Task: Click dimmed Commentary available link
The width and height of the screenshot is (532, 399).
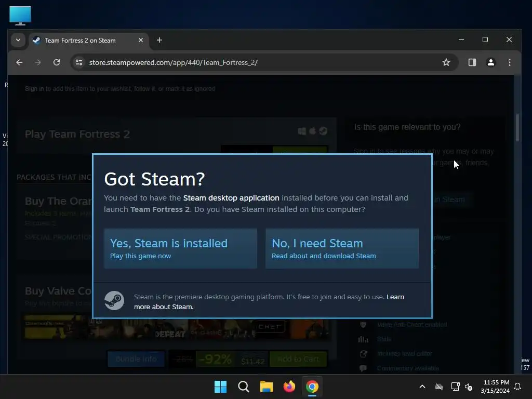Action: tap(408, 368)
